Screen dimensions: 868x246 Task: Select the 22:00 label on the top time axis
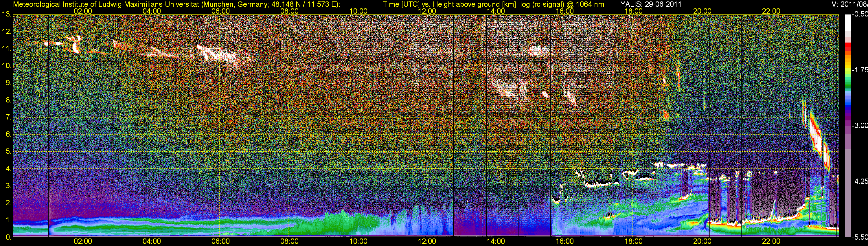click(x=771, y=11)
